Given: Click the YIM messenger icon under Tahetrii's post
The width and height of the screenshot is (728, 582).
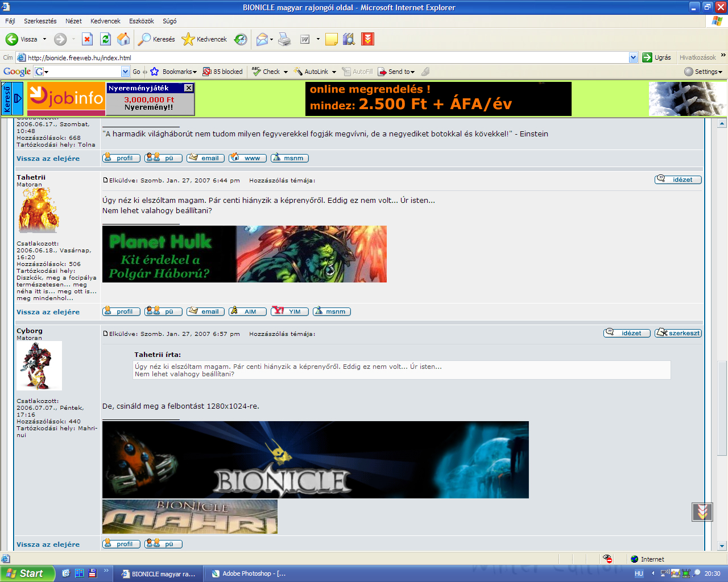Looking at the screenshot, I should click(x=289, y=311).
